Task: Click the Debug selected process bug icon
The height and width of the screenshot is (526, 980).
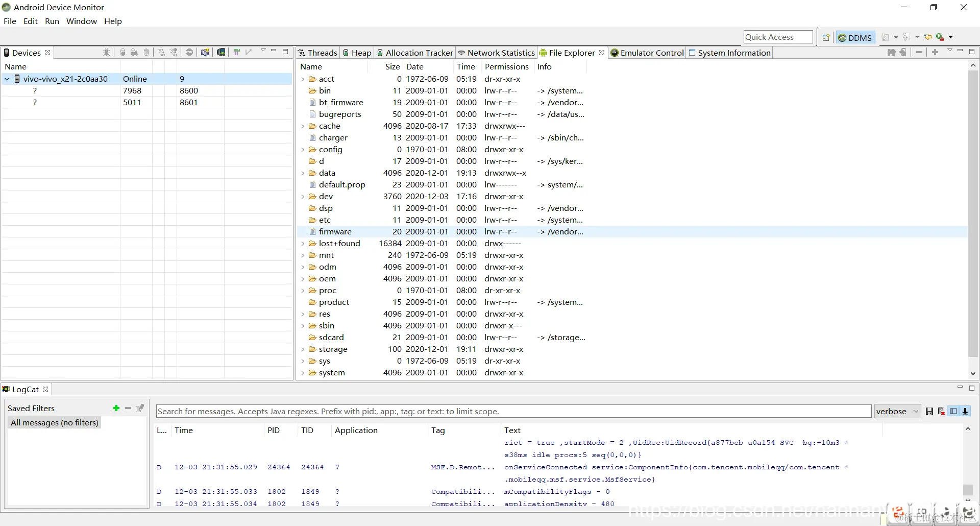Action: coord(106,53)
